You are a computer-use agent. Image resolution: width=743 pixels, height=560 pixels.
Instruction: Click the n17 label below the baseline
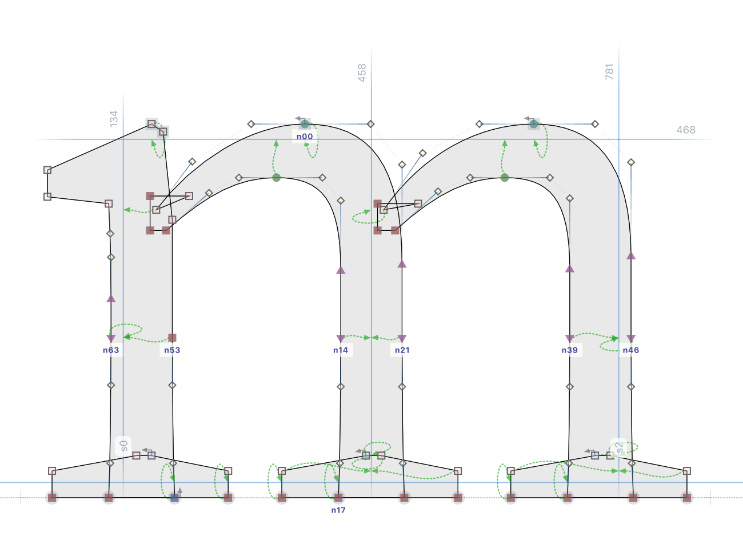click(338, 510)
